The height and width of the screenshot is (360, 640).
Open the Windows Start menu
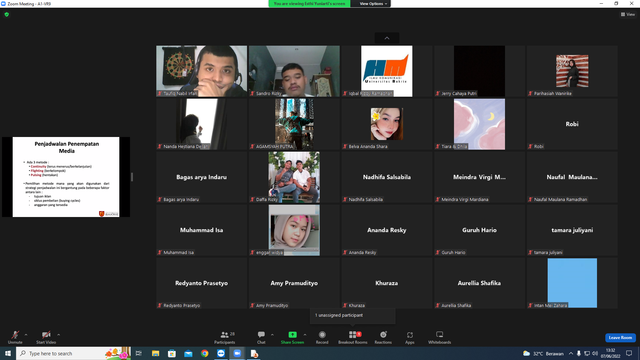8,353
